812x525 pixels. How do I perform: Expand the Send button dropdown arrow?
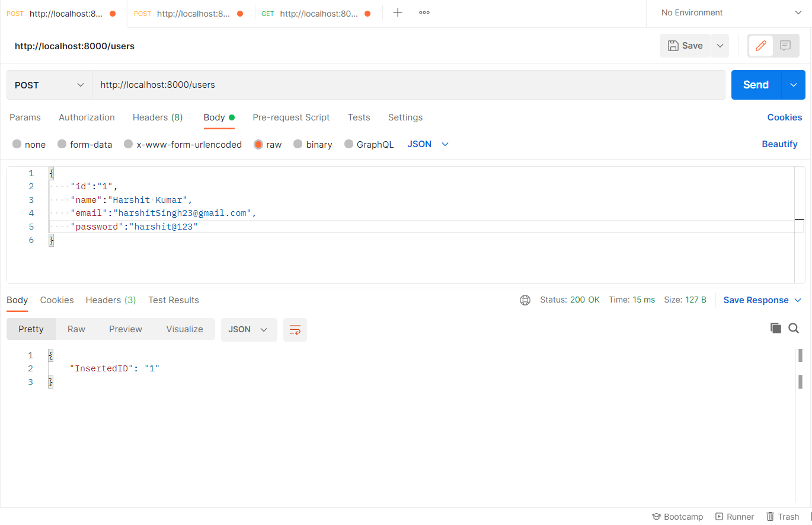tap(793, 84)
